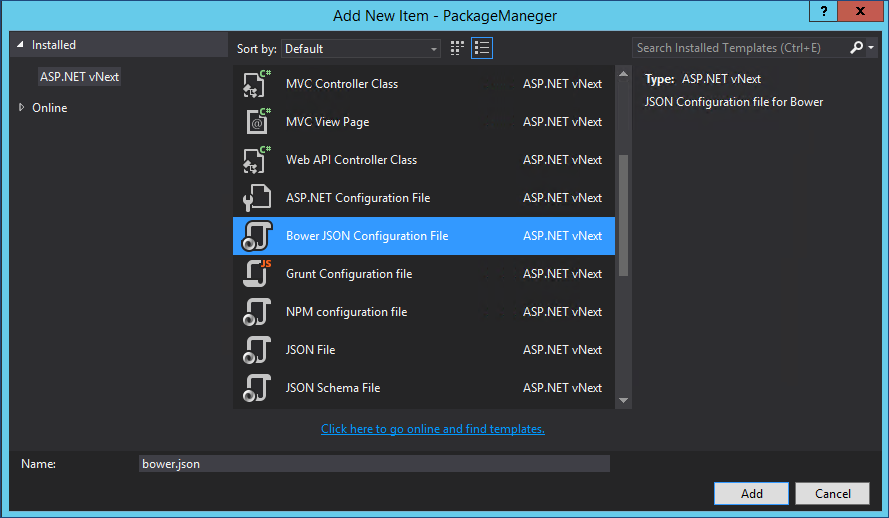Switch to small icons list view
Viewport: 889px width, 518px height.
482,48
